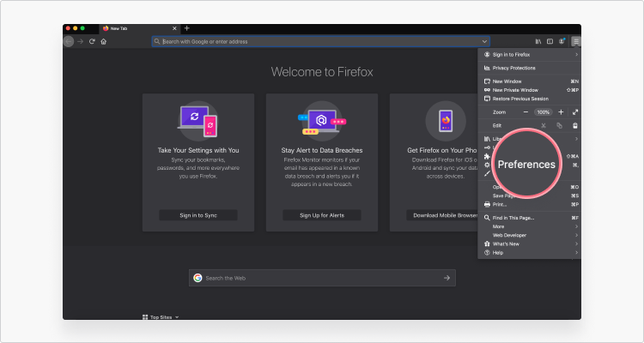Viewport: 644px width, 343px height.
Task: Open the Library toolbar icon
Action: [x=538, y=41]
